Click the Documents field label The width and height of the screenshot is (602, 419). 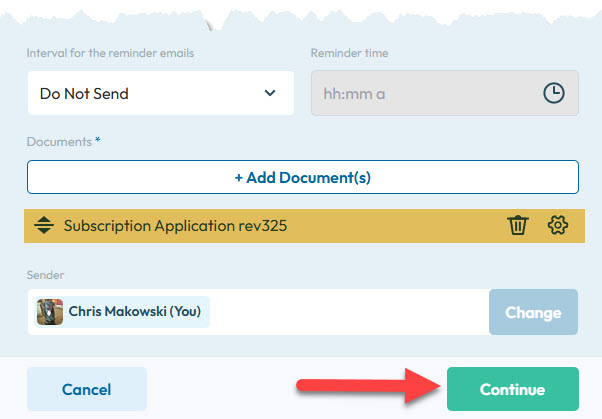coord(59,142)
